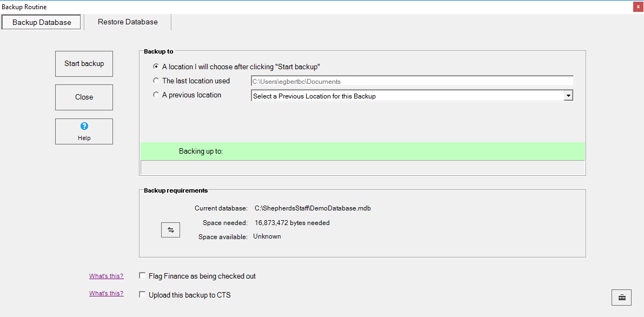This screenshot has height=317, width=644.
Task: Expand 'Select a Previous Location for this Backup'
Action: click(568, 95)
